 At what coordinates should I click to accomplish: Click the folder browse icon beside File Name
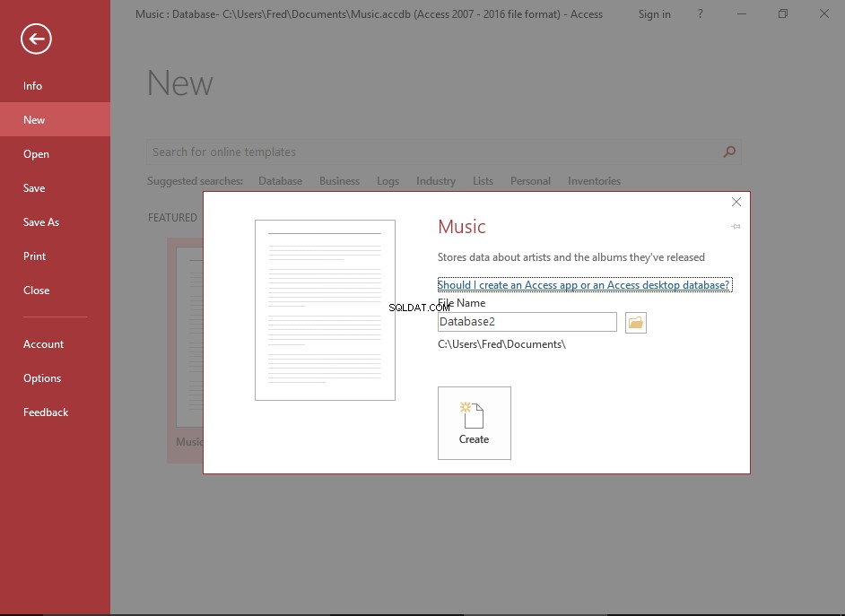(x=635, y=323)
